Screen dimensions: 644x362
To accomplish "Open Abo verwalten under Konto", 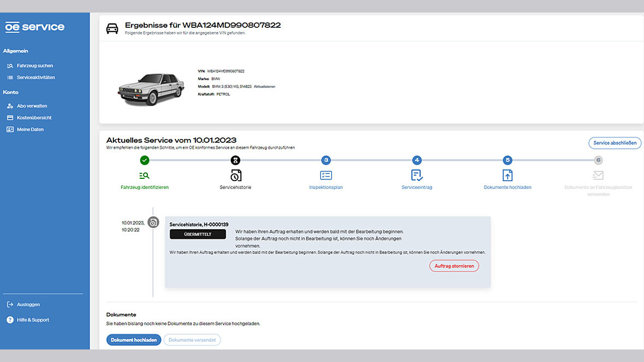I will [33, 105].
